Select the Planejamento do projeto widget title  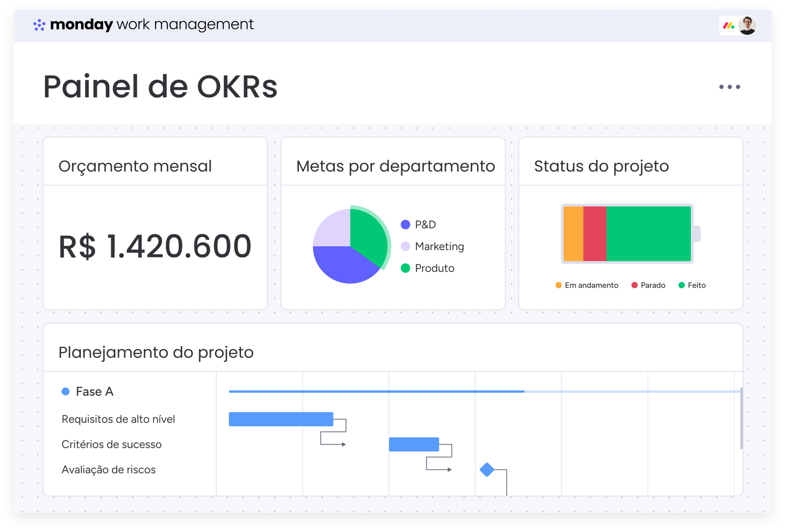tap(156, 353)
